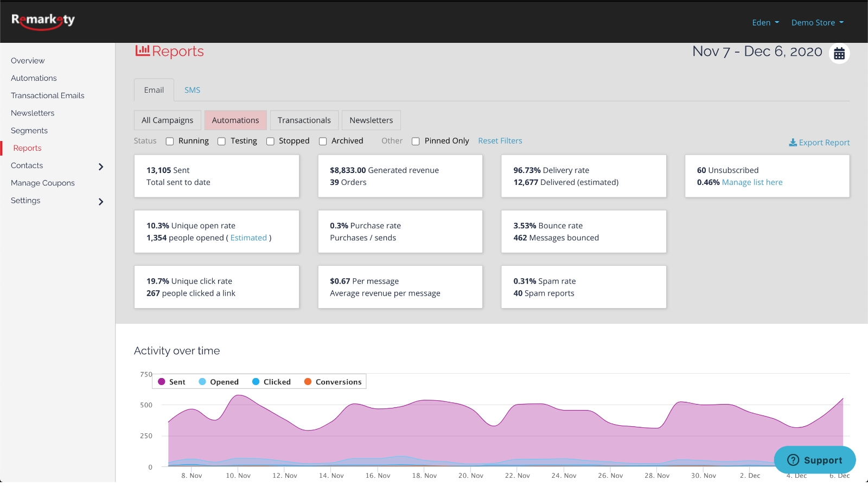The height and width of the screenshot is (493, 868).
Task: Toggle the Clicked series blue legend dot
Action: (256, 382)
